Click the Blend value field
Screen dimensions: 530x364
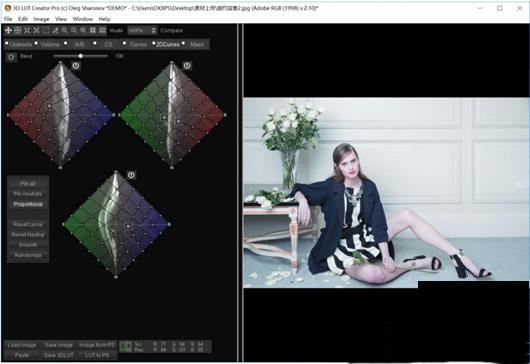[119, 56]
